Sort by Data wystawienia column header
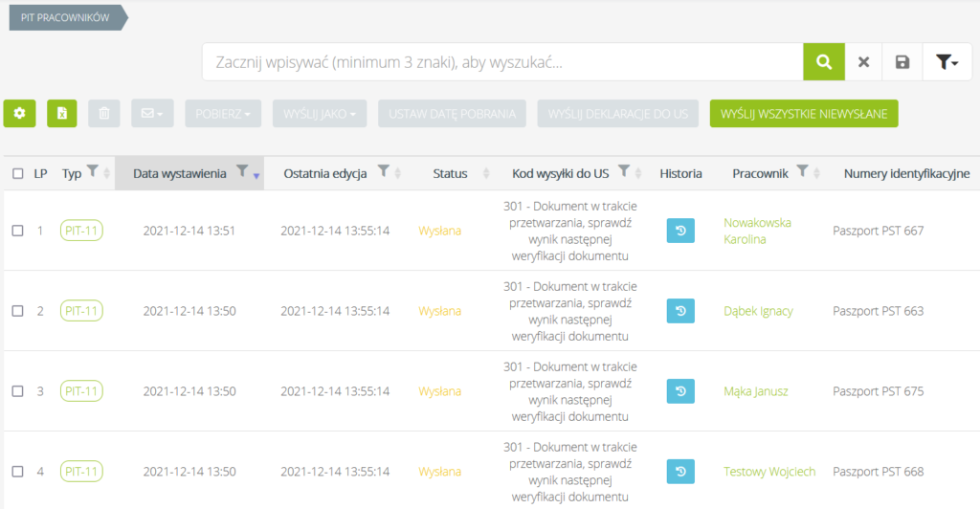Screen dimensions: 980x509 pyautogui.click(x=180, y=173)
